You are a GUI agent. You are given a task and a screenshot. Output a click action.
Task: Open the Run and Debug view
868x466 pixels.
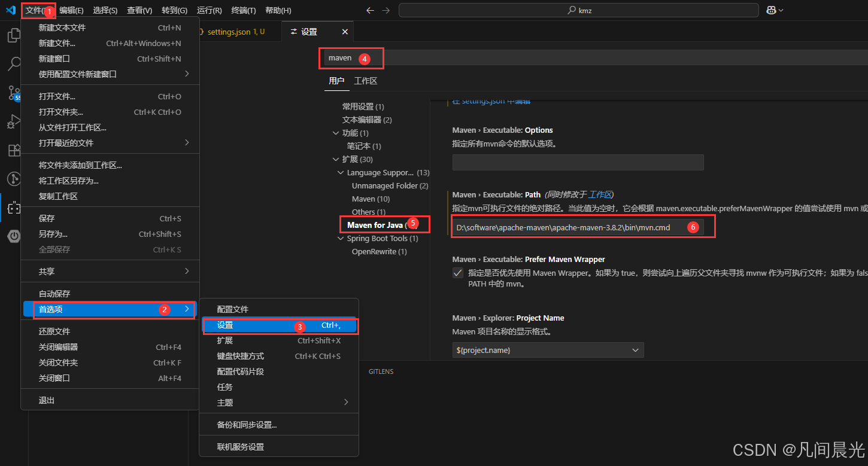pyautogui.click(x=14, y=121)
